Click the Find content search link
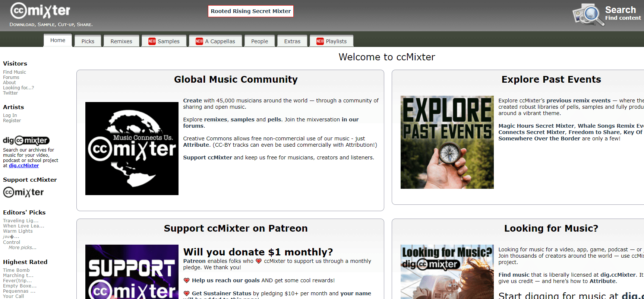 click(623, 18)
